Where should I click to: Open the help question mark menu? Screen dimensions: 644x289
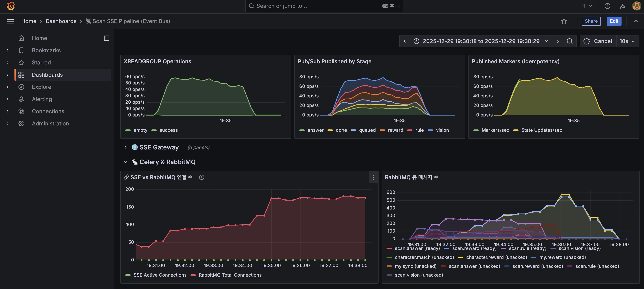[607, 6]
